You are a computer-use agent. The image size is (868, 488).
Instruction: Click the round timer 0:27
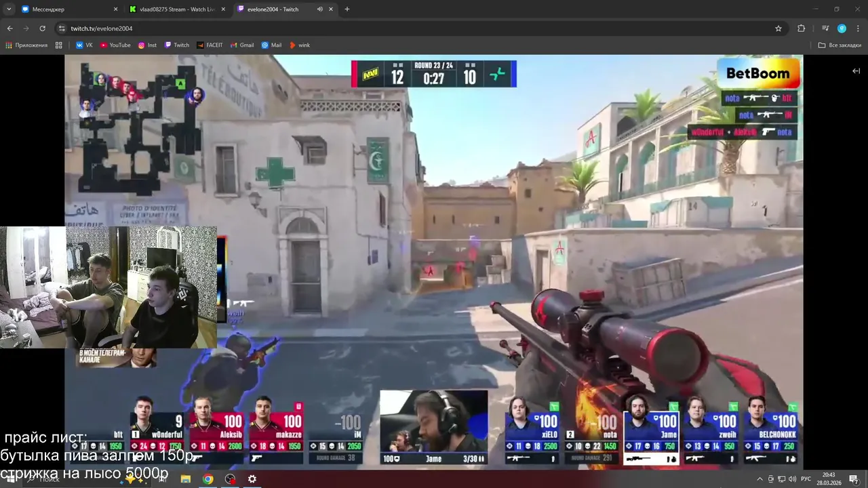click(433, 79)
